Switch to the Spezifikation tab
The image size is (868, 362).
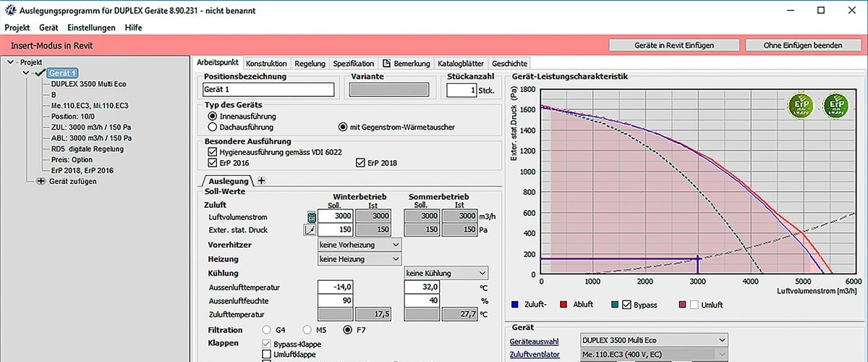coord(354,64)
